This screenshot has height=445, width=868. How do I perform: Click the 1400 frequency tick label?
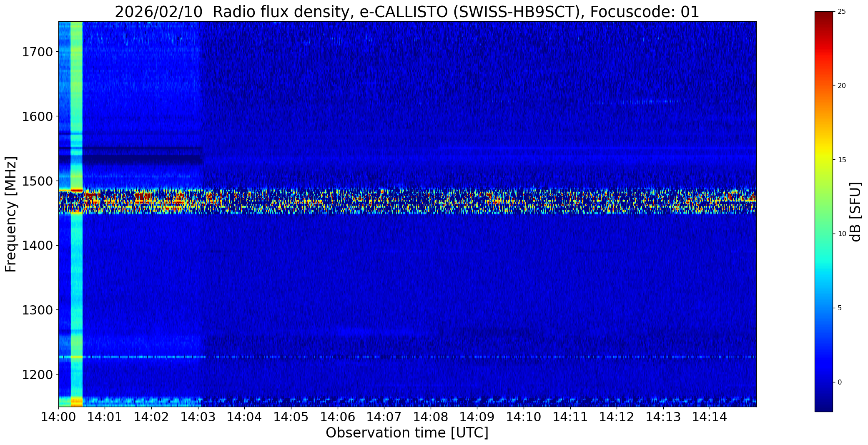(x=37, y=246)
